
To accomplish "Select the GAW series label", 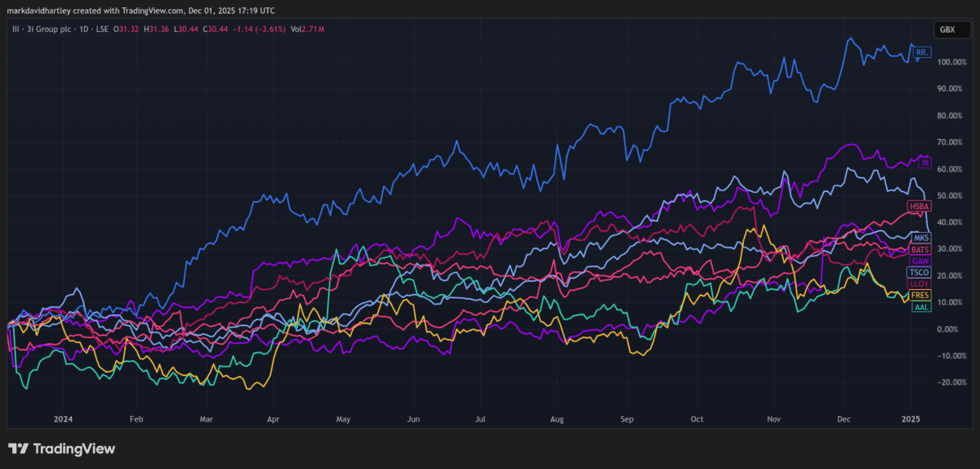I will 920,260.
